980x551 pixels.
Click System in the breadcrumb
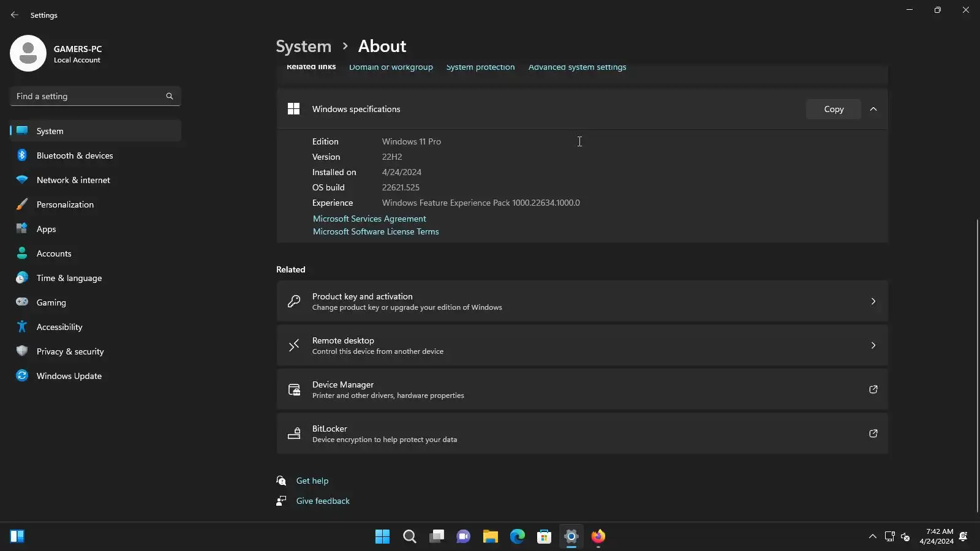(303, 47)
